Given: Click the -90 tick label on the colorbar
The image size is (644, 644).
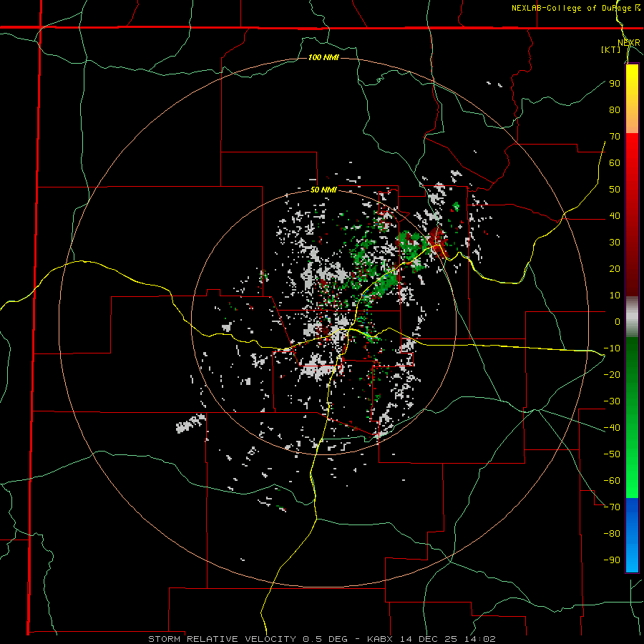Looking at the screenshot, I should click(x=612, y=560).
